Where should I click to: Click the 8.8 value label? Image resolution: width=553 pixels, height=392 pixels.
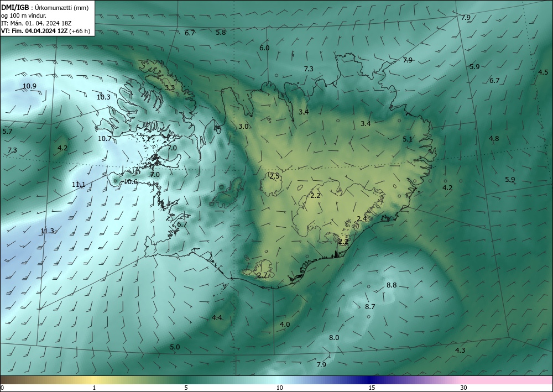[392, 285]
